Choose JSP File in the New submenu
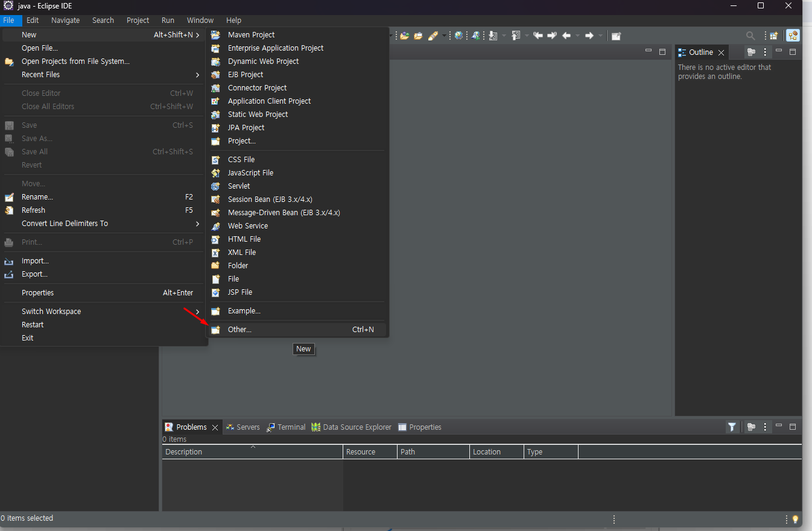The width and height of the screenshot is (812, 531). (x=297, y=292)
